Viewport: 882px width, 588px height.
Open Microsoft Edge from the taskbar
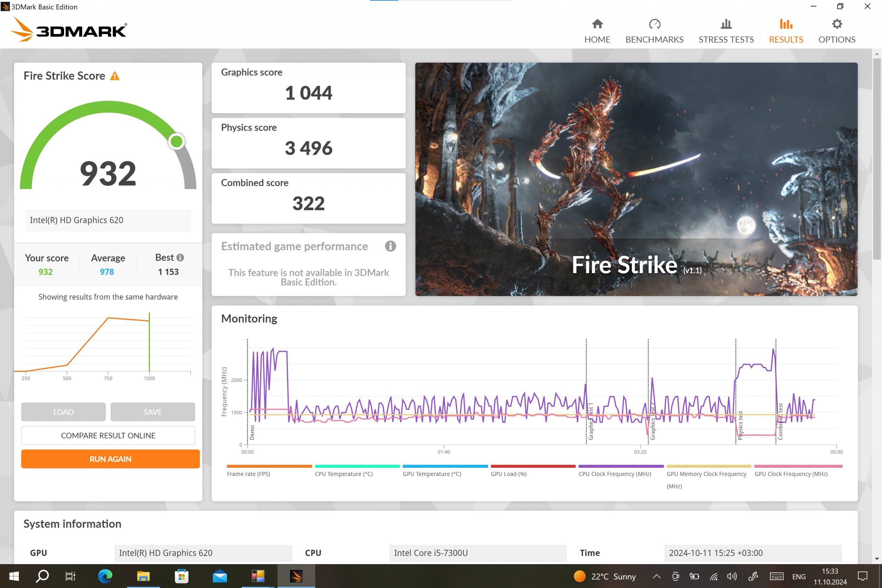coord(105,576)
